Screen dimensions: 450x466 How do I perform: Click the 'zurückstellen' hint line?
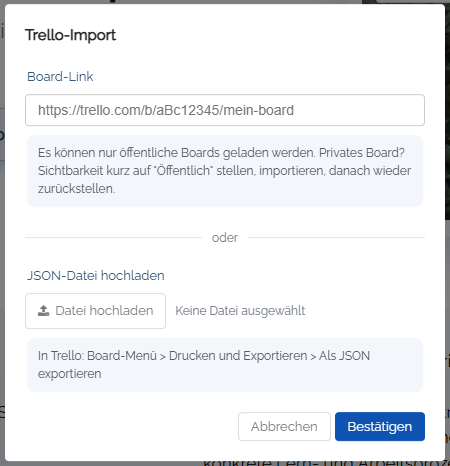(x=76, y=189)
